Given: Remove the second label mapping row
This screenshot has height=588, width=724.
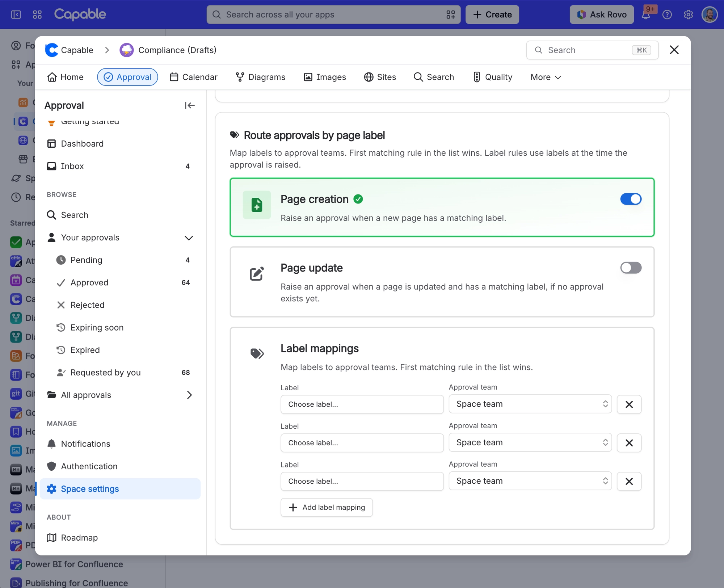Looking at the screenshot, I should [629, 442].
